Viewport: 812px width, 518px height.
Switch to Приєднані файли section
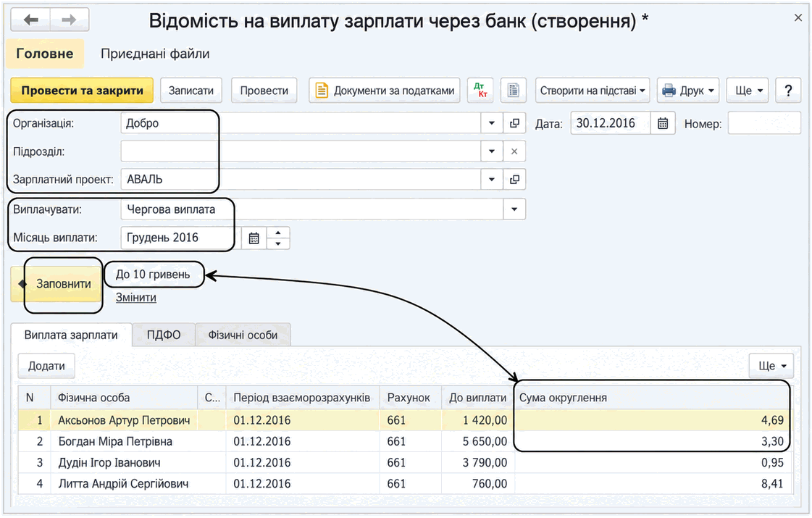pos(155,54)
